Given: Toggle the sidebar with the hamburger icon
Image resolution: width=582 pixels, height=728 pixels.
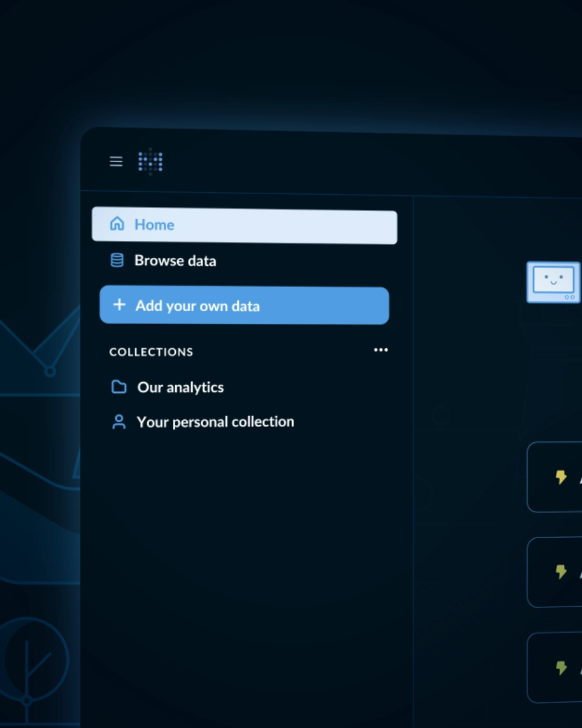Looking at the screenshot, I should 116,161.
